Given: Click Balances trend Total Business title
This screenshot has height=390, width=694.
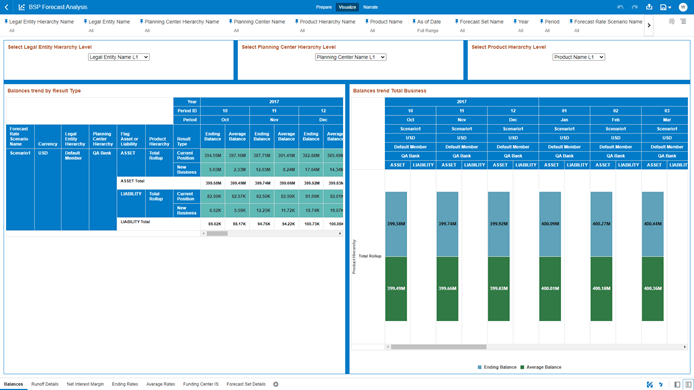Looking at the screenshot, I should pyautogui.click(x=389, y=91).
